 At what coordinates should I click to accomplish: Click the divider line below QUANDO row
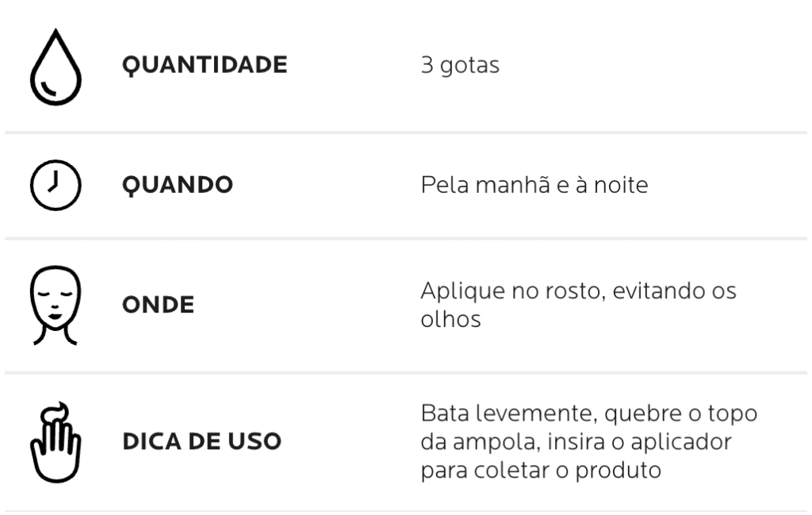point(406,238)
